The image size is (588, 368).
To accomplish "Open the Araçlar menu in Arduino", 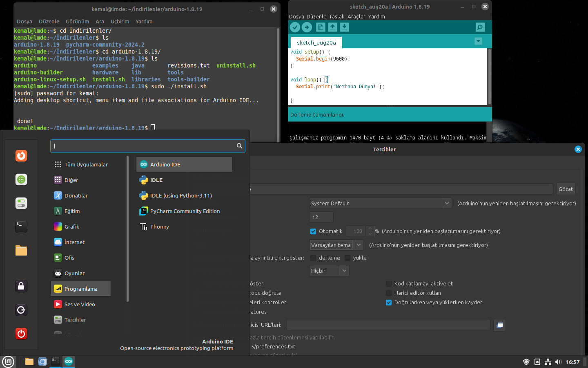I will coord(356,17).
